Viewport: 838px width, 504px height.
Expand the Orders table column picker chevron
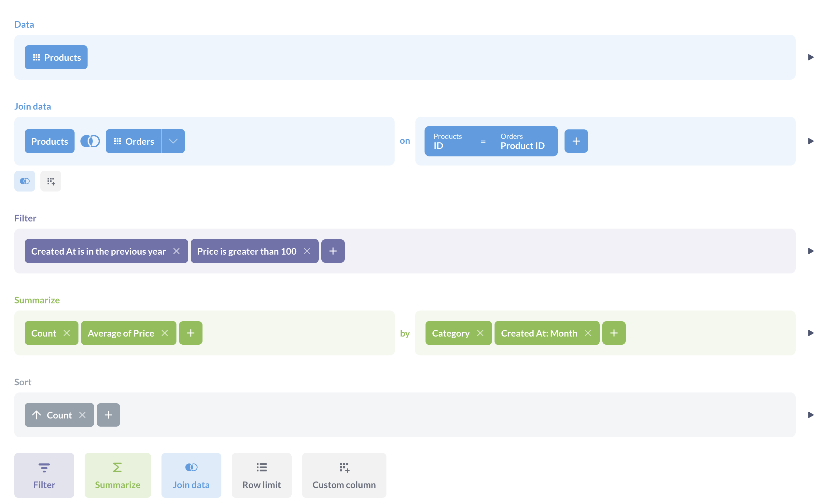[x=173, y=141]
